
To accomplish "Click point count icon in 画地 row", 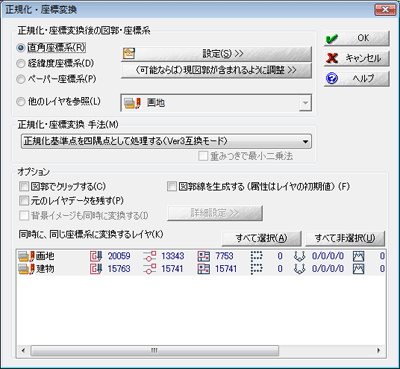I will point(96,256).
